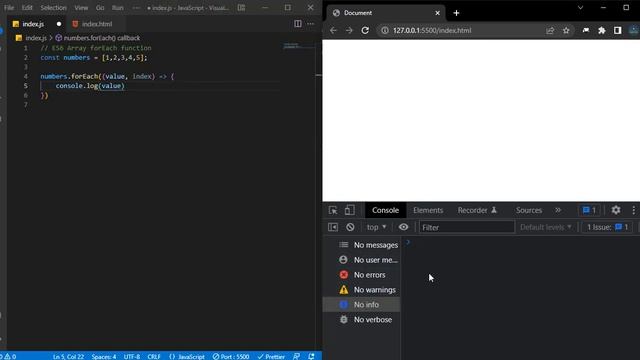
Task: Click the 1 Issue link in console toolbar
Action: (x=607, y=227)
